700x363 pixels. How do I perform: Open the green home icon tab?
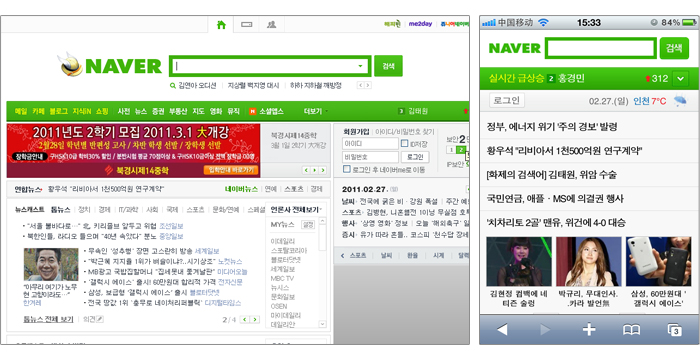click(x=221, y=25)
